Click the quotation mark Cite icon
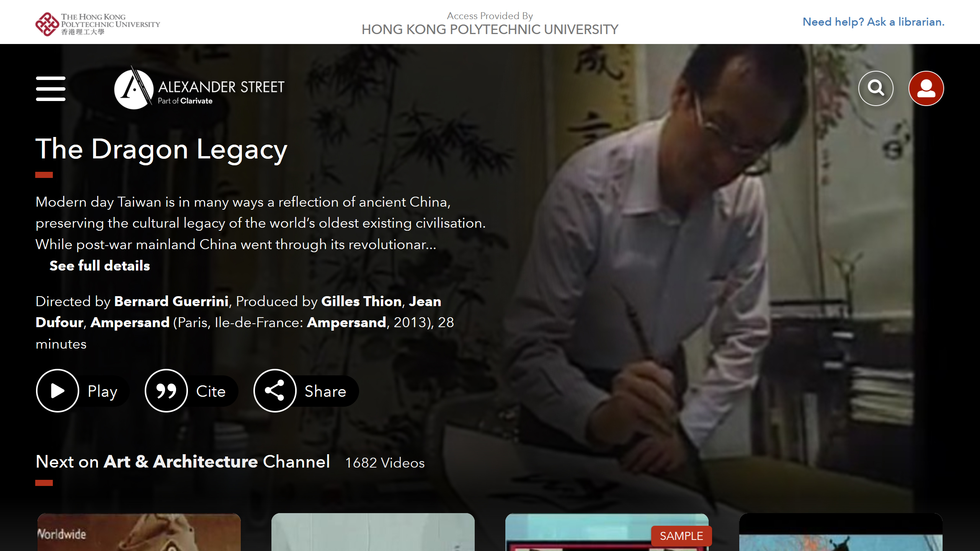Viewport: 980px width, 551px height. (x=166, y=391)
